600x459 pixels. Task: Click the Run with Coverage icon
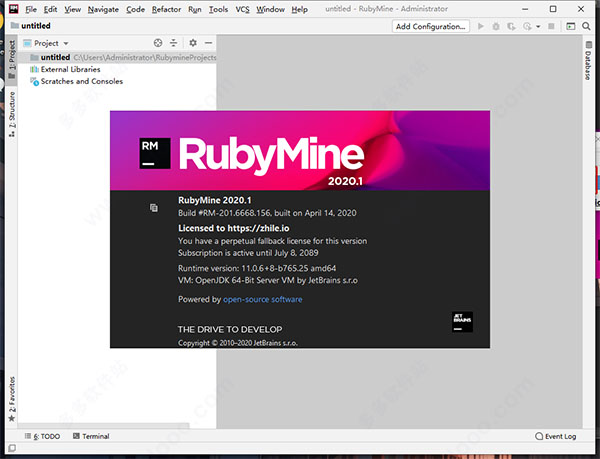(511, 26)
